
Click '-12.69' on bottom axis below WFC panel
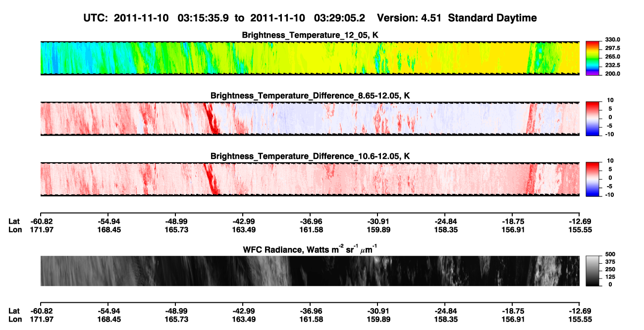(x=580, y=311)
